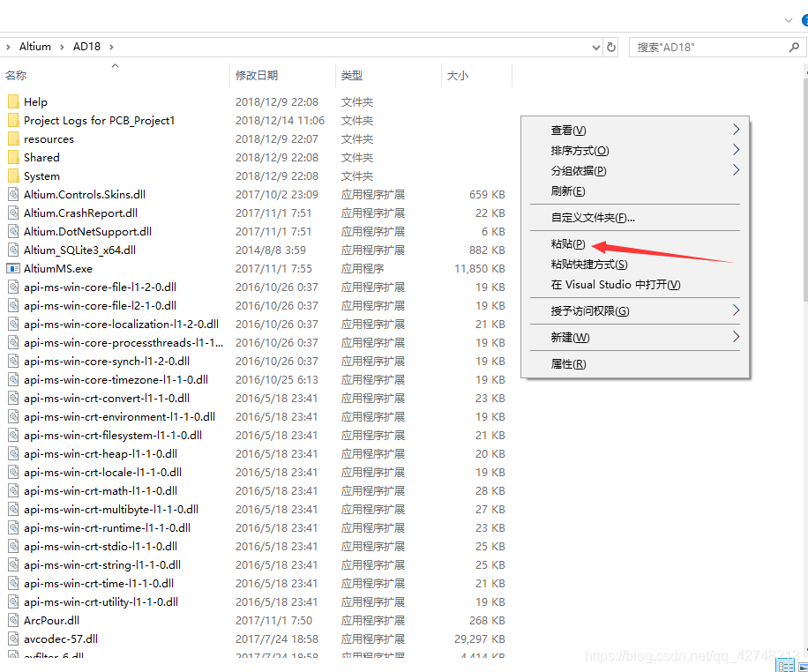
Task: Choose 粘贴 from the context menu
Action: (568, 244)
